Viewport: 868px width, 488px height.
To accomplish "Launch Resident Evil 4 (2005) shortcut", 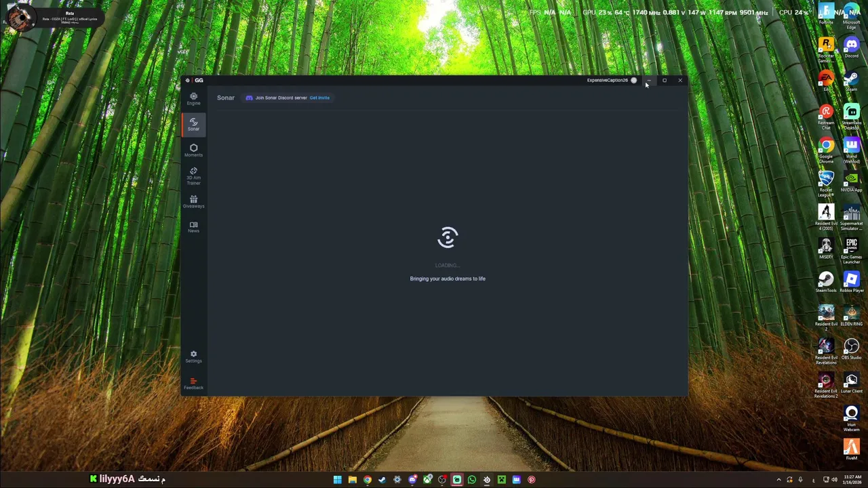I will click(826, 218).
